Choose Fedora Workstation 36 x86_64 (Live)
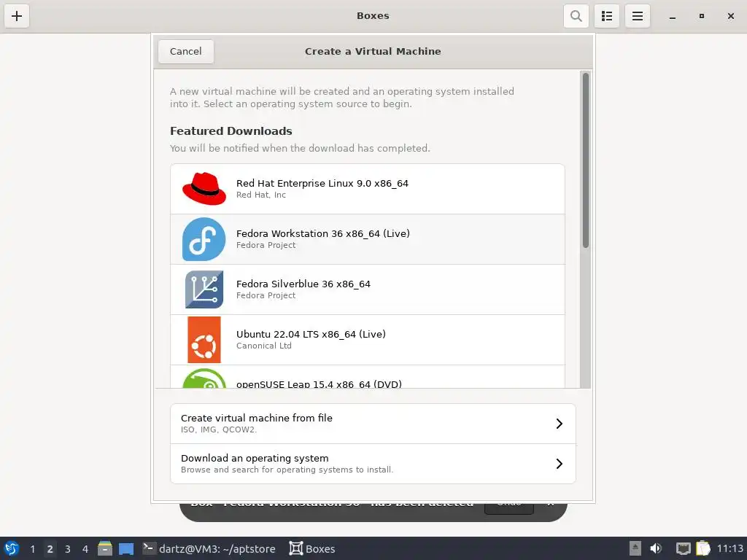This screenshot has height=560, width=747. pyautogui.click(x=368, y=239)
